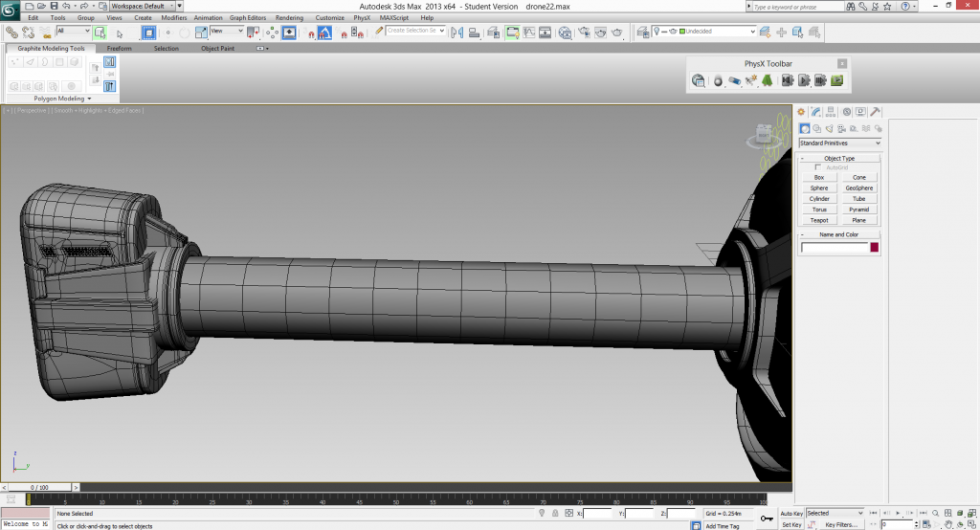
Task: Select the Material Editor icon in main toolbar
Action: [565, 32]
